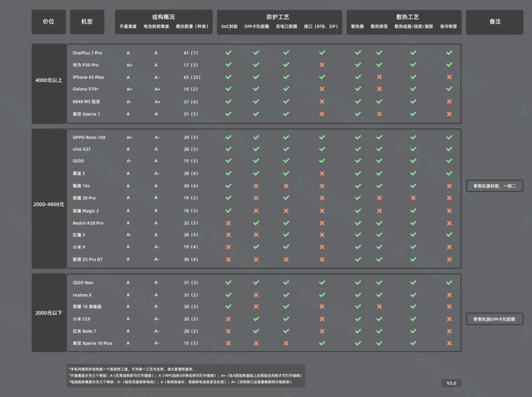Click the SIM卡托胶圈 cross for 魅族 16s

click(256, 186)
